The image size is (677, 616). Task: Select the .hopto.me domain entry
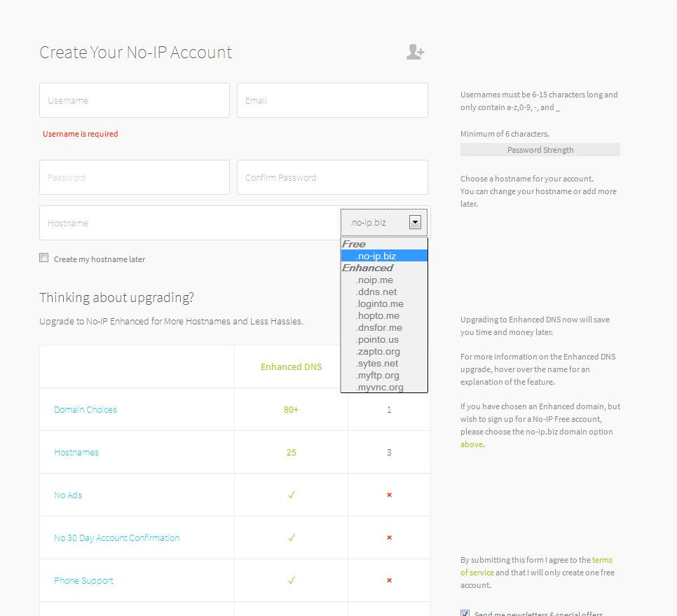tap(377, 315)
